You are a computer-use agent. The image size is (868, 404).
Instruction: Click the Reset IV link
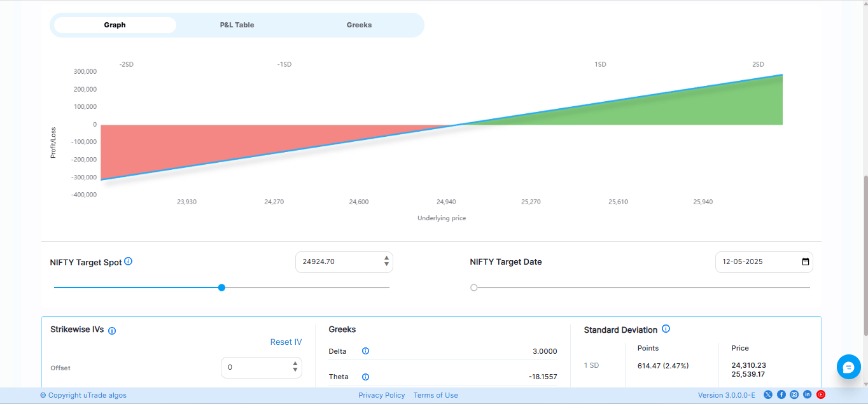pos(286,342)
